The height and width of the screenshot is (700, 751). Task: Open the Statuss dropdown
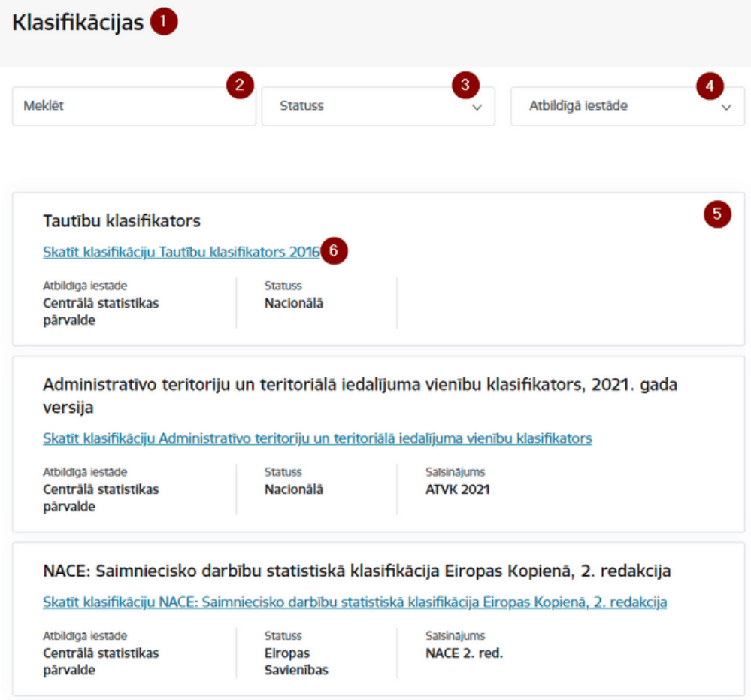click(378, 106)
